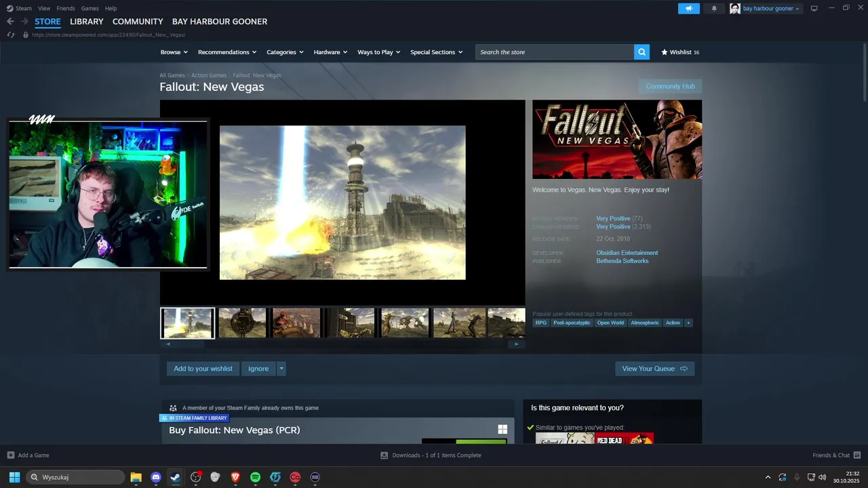Switch to Big Picture mode icon
This screenshot has width=868, height=488.
pyautogui.click(x=814, y=8)
